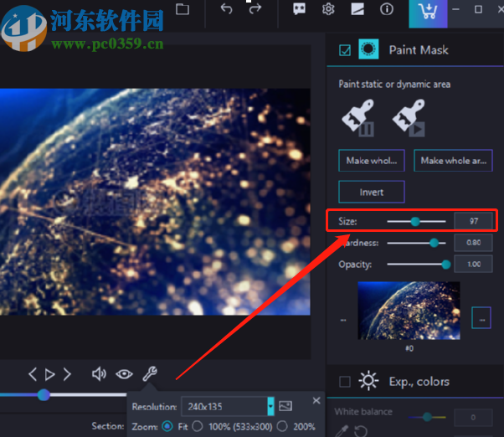Minimize the application window

(455, 9)
